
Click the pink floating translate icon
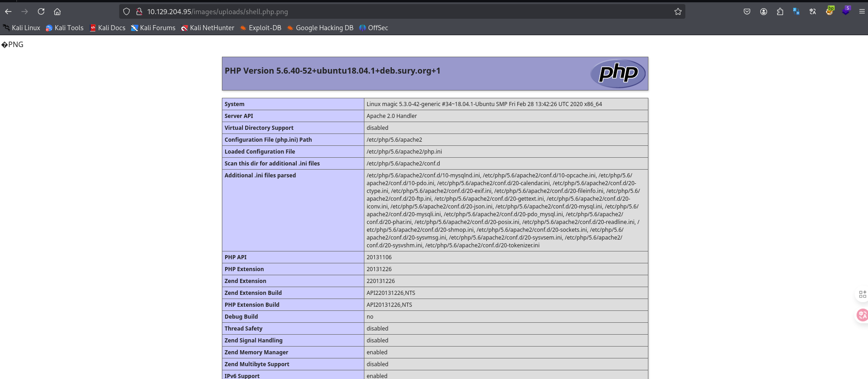pyautogui.click(x=862, y=315)
